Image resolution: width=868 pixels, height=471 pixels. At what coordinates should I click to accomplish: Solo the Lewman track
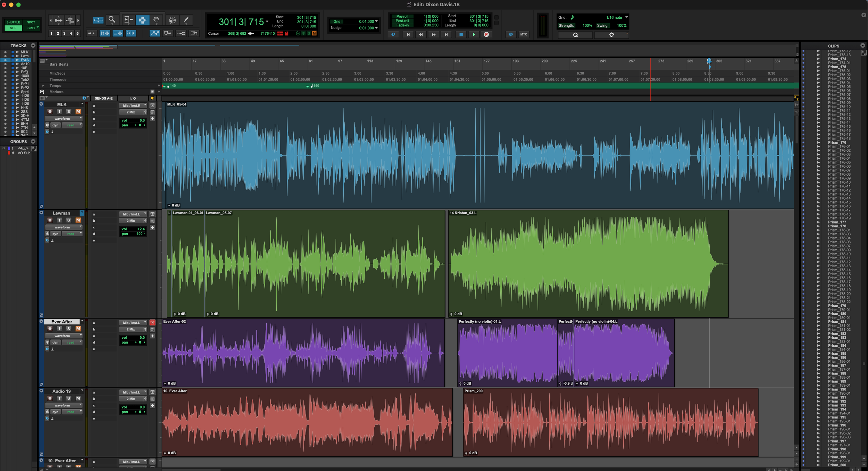pos(69,220)
